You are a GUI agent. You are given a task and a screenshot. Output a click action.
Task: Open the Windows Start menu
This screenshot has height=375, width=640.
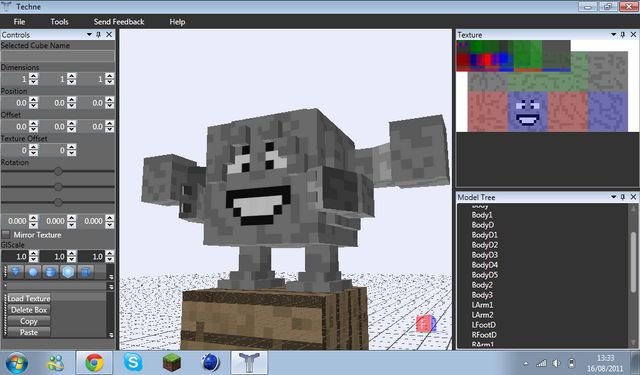click(17, 362)
